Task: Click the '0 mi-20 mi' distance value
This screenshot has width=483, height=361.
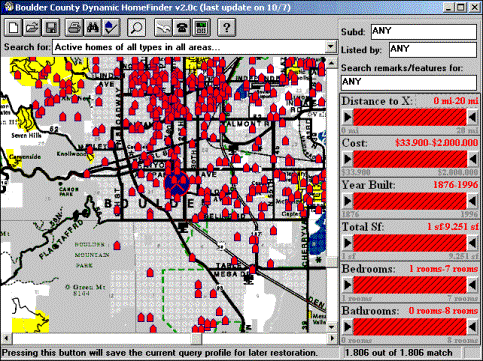Action: (456, 101)
